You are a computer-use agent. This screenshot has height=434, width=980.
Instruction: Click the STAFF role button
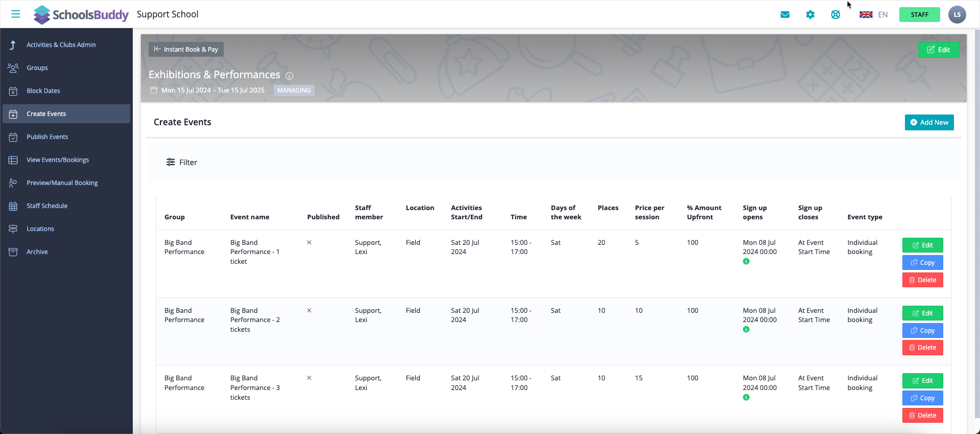[x=919, y=14]
